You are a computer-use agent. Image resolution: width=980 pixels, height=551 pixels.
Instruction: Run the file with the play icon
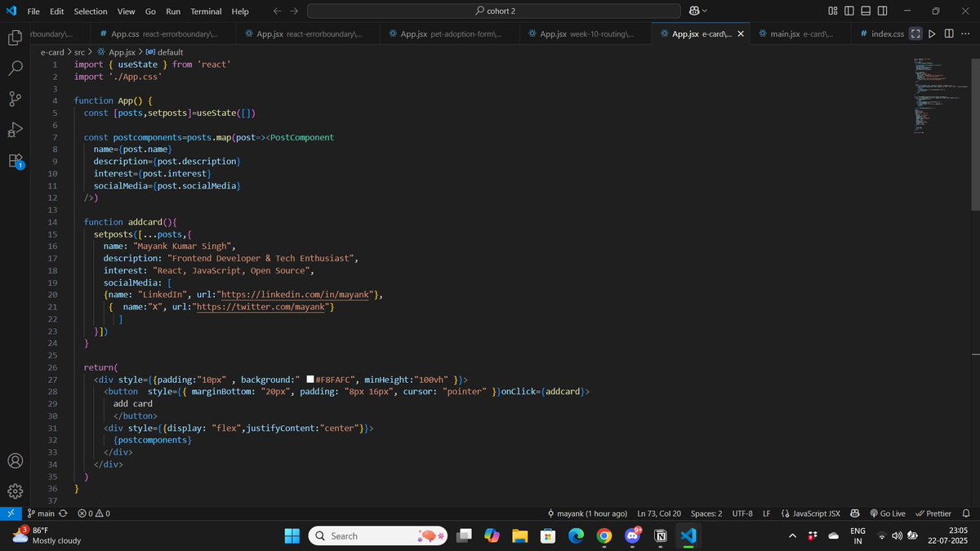(x=932, y=33)
